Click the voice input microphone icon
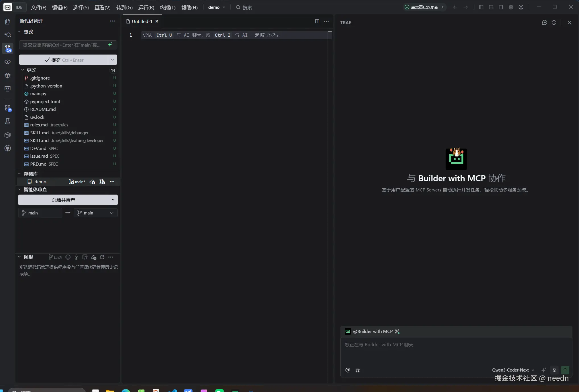This screenshot has width=579, height=392. (x=554, y=370)
